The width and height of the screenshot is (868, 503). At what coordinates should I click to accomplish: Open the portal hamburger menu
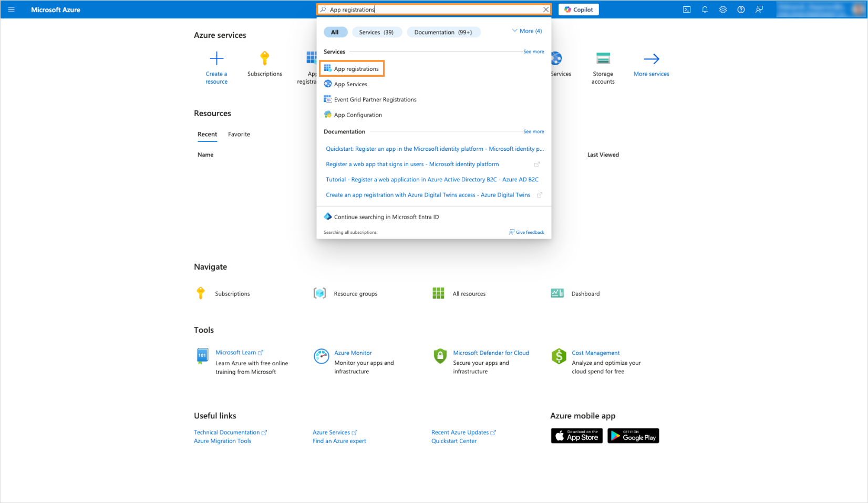coord(11,9)
